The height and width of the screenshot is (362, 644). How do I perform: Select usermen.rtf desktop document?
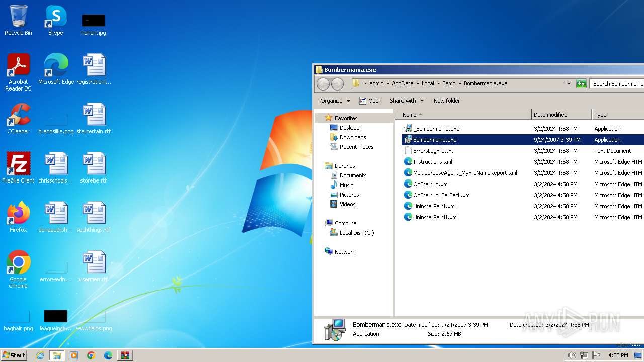(94, 266)
